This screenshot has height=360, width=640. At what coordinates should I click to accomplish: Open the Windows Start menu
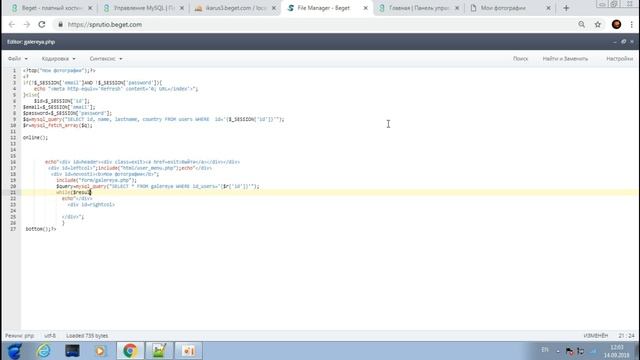click(x=14, y=351)
